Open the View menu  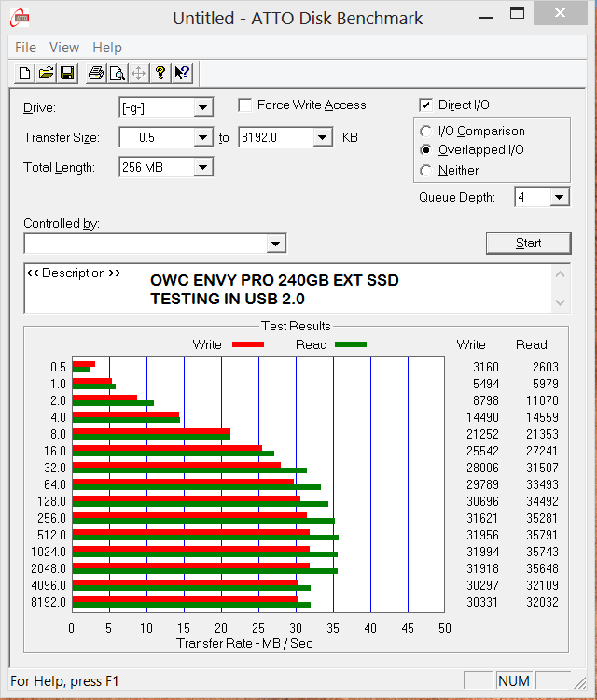[64, 48]
